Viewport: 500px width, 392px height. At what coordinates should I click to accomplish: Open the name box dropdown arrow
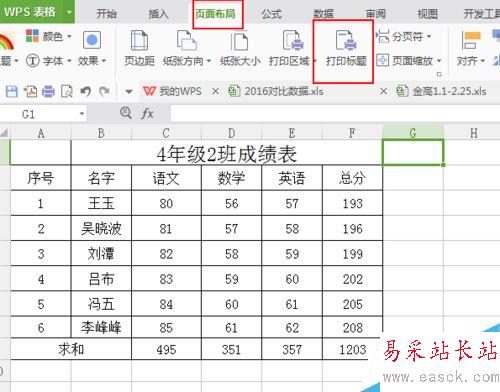[x=82, y=114]
